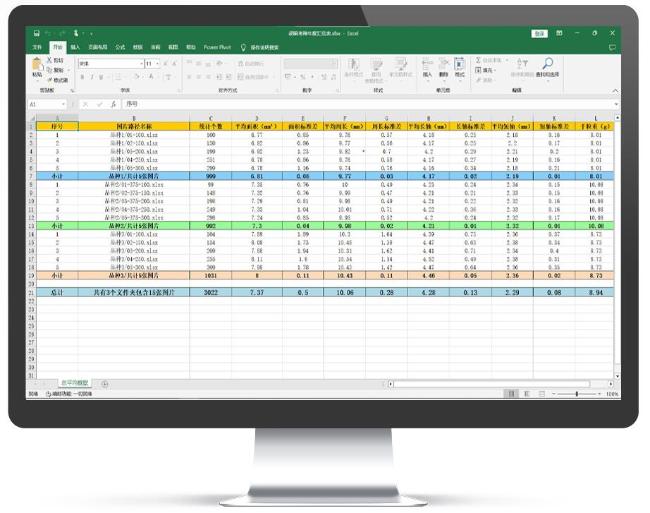Open Find and Select magnifier icon
Image resolution: width=650 pixels, height=513 pixels.
pyautogui.click(x=547, y=66)
